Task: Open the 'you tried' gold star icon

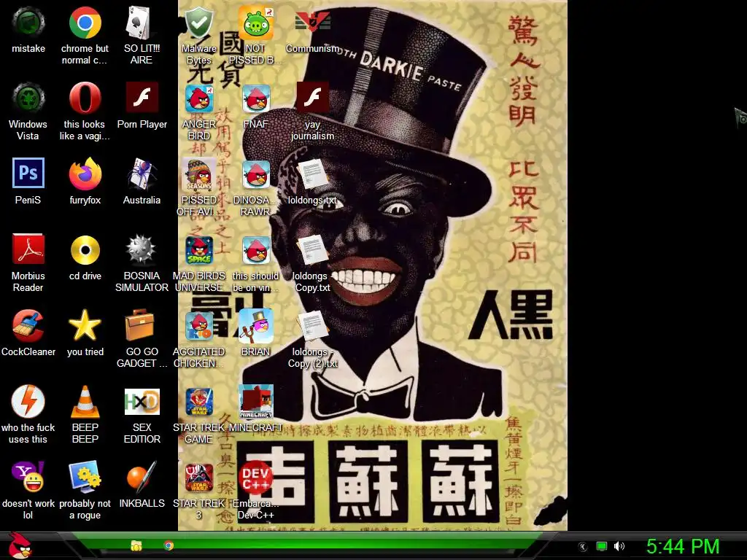Action: click(x=85, y=325)
